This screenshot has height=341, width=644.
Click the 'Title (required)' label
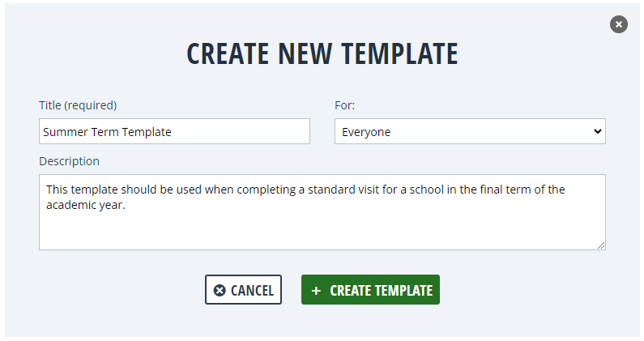78,105
